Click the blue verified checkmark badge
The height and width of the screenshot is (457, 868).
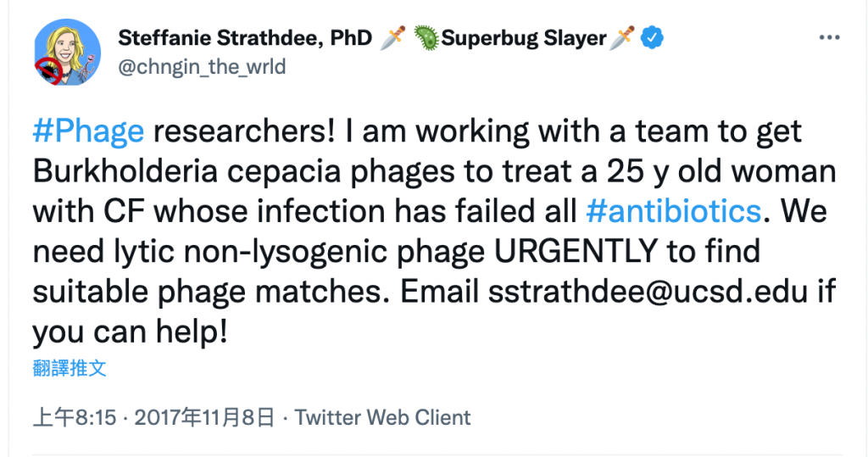(651, 38)
